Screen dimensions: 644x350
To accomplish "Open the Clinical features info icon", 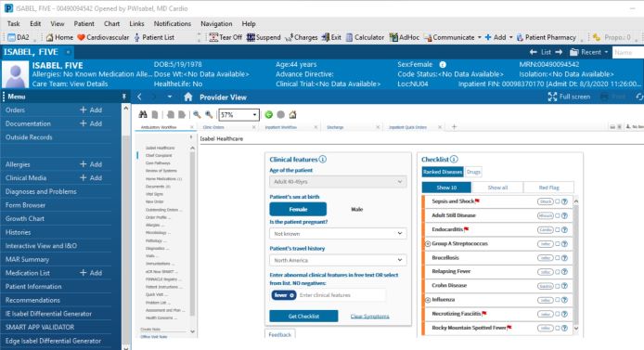I will point(322,159).
